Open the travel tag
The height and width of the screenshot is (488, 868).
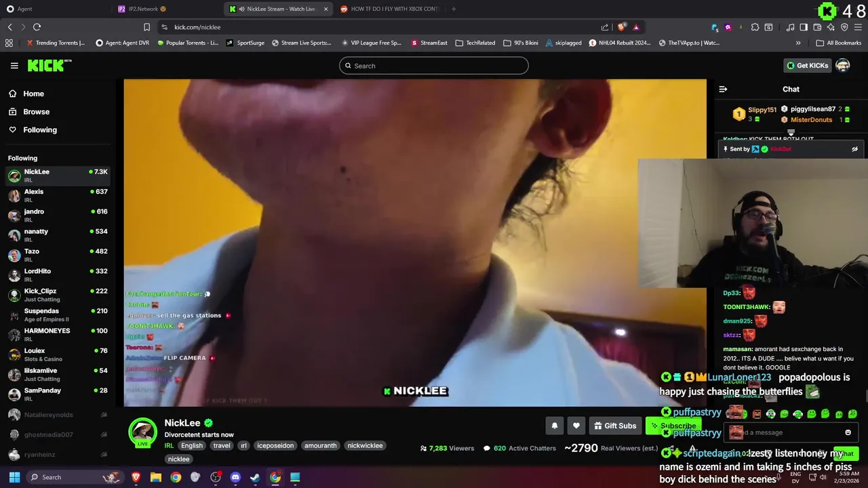tap(222, 445)
